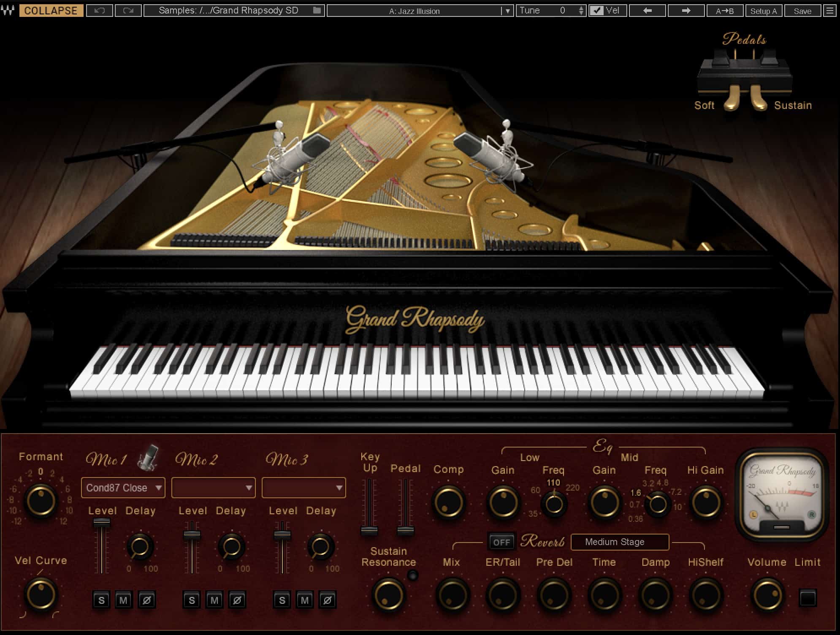840x635 pixels.
Task: Click the Setup A button
Action: (764, 11)
